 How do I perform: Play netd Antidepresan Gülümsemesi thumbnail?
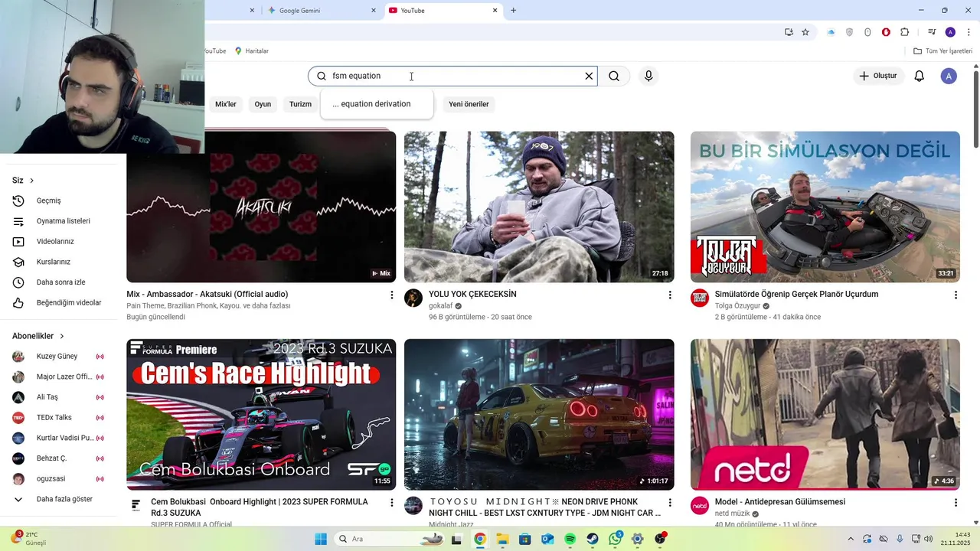click(825, 414)
